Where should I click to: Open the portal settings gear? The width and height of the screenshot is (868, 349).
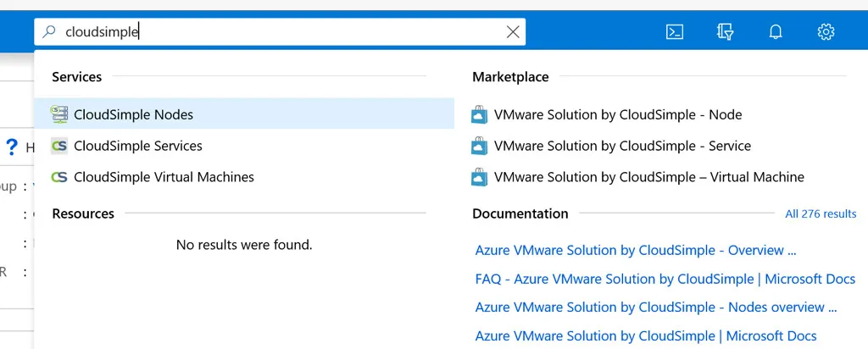826,32
